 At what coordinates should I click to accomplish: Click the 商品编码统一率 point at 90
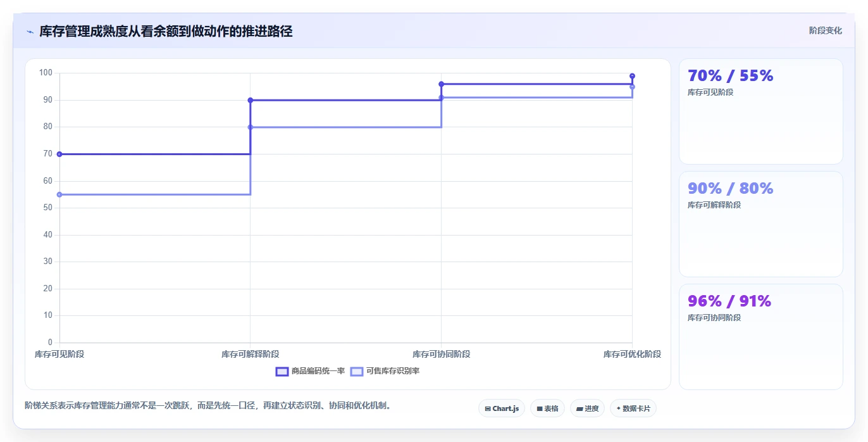pos(251,100)
